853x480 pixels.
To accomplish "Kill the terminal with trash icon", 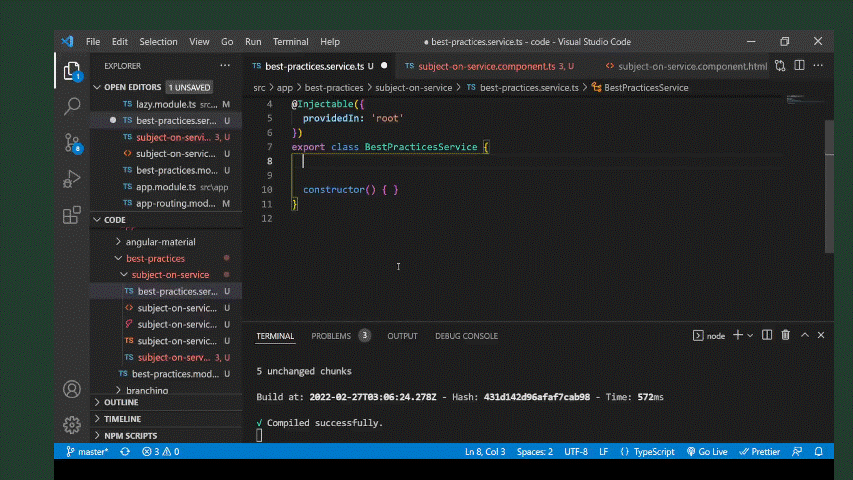I will pyautogui.click(x=786, y=335).
